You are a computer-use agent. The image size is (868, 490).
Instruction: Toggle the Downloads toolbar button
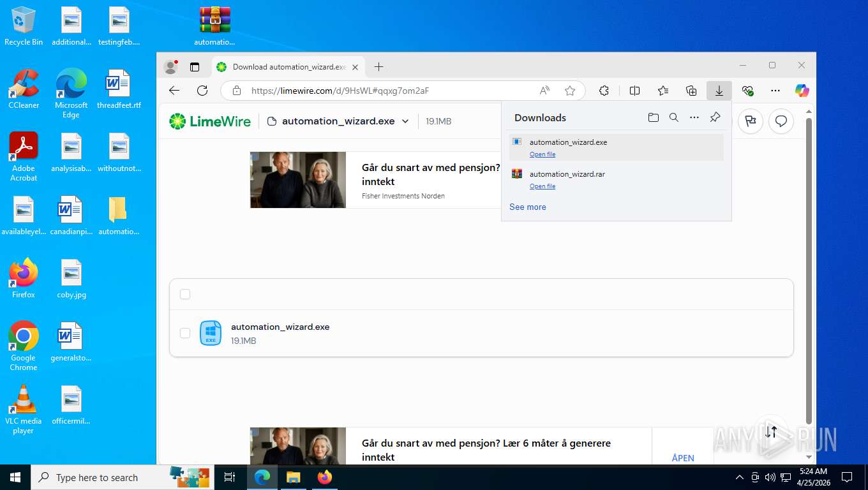click(x=719, y=91)
